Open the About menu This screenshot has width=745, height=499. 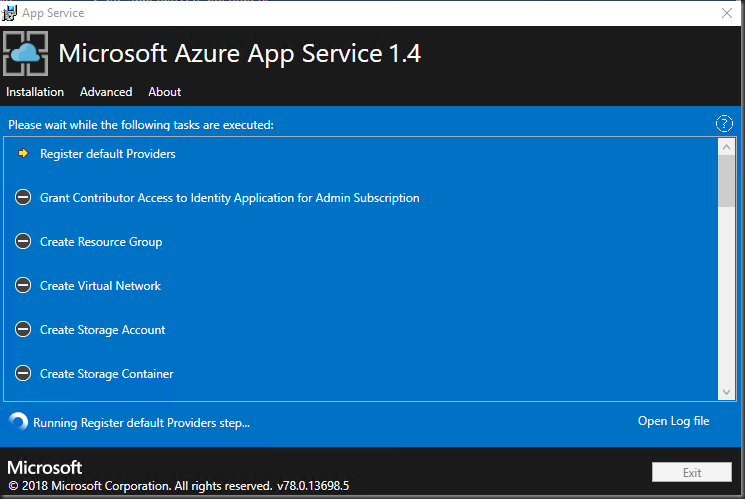pos(165,92)
